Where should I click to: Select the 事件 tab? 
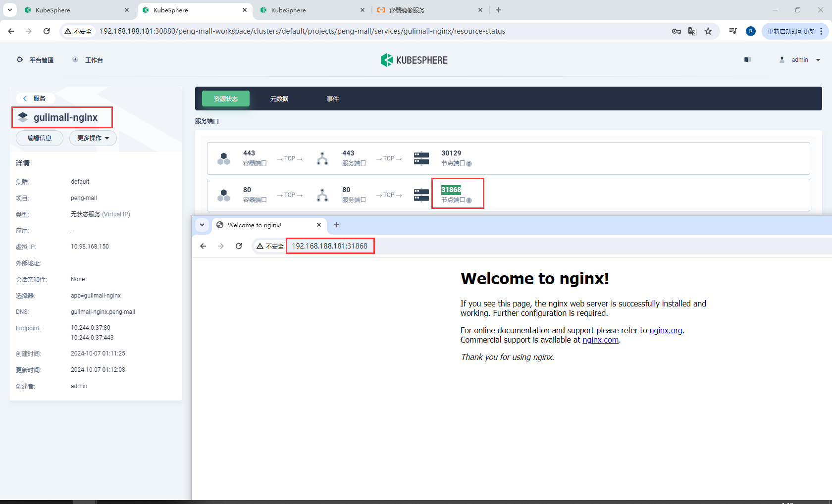click(x=333, y=99)
